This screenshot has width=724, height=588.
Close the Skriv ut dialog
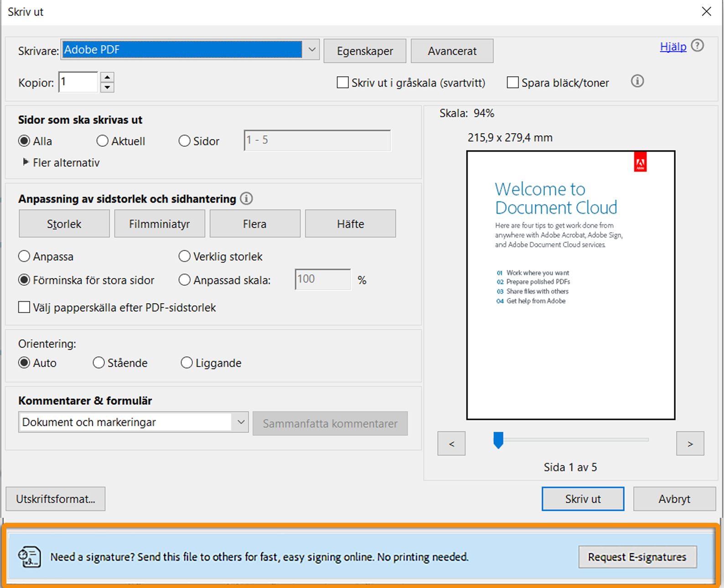706,12
